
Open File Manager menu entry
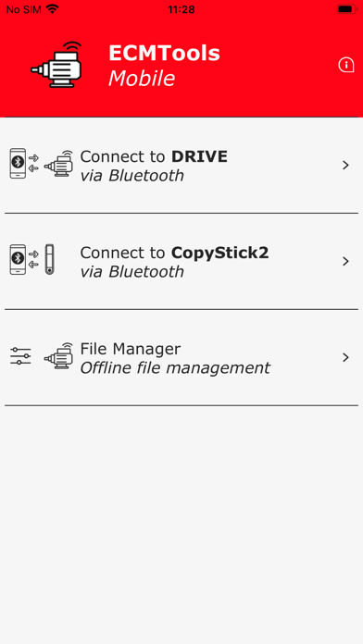coord(181,358)
